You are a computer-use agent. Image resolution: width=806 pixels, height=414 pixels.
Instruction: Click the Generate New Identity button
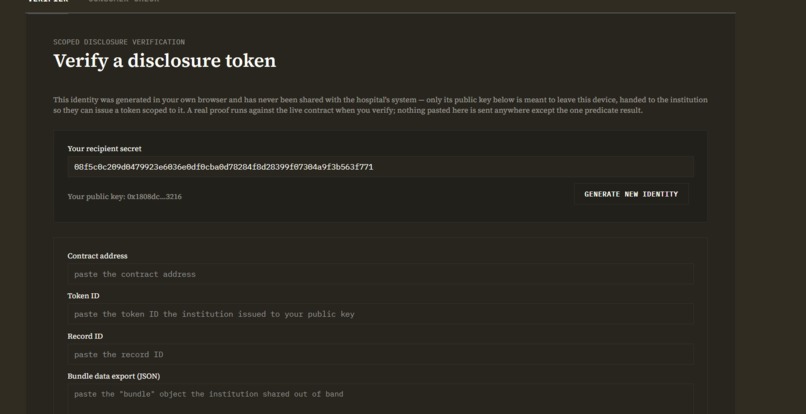click(x=631, y=194)
